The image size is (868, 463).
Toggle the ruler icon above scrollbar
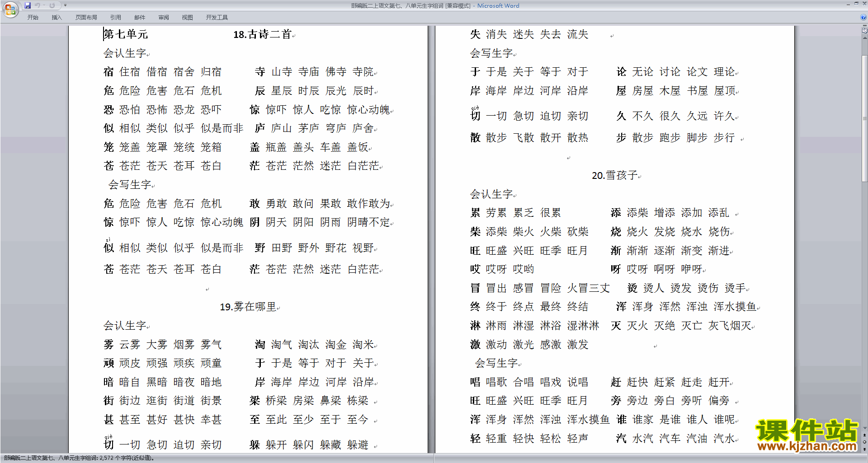click(865, 31)
